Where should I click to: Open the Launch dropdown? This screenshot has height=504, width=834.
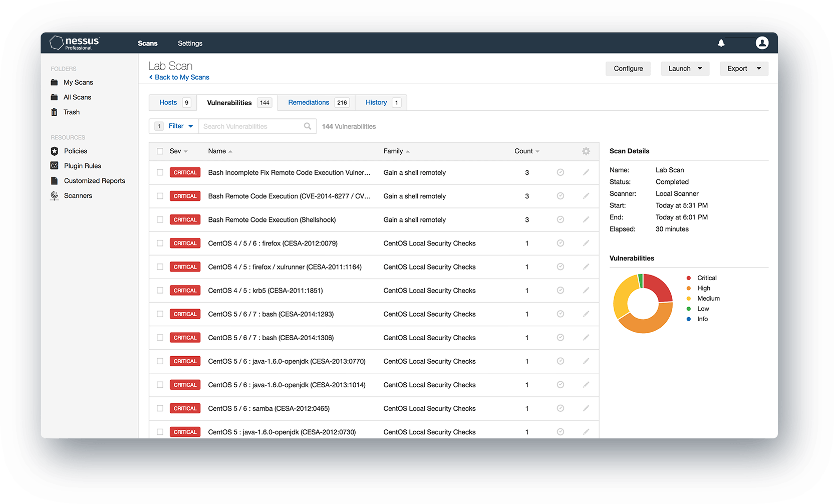coord(685,69)
